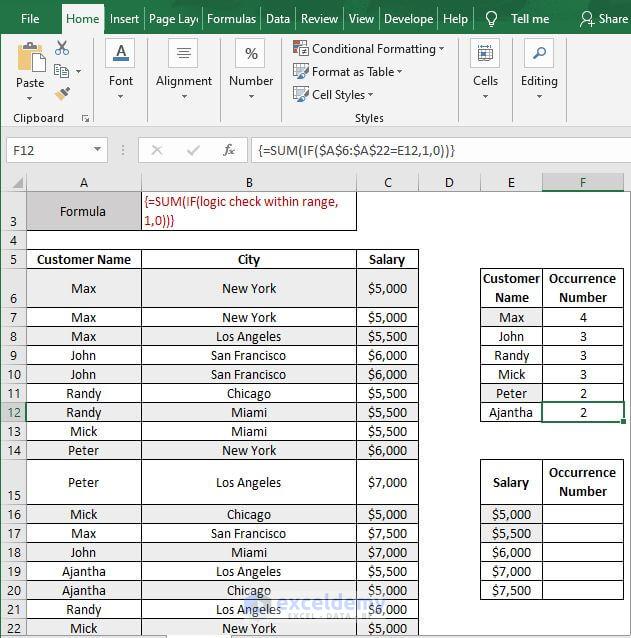
Task: Cut selection with the scissors icon
Action: point(62,48)
